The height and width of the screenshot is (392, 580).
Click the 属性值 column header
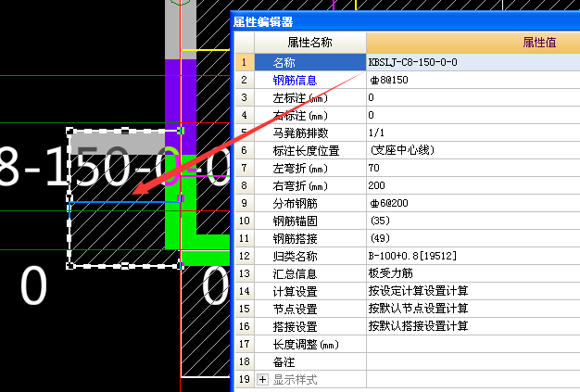473,43
